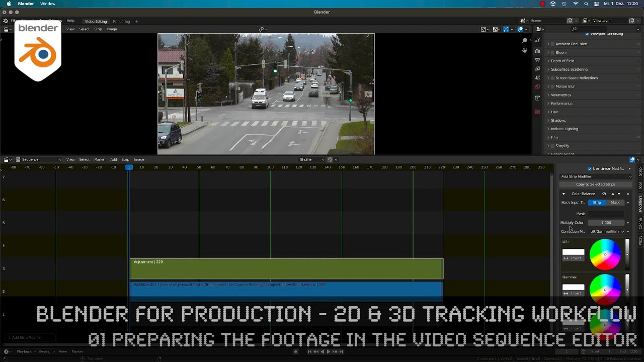Toggle the gizmo display icon in preview
This screenshot has height=362, width=644.
tap(506, 29)
